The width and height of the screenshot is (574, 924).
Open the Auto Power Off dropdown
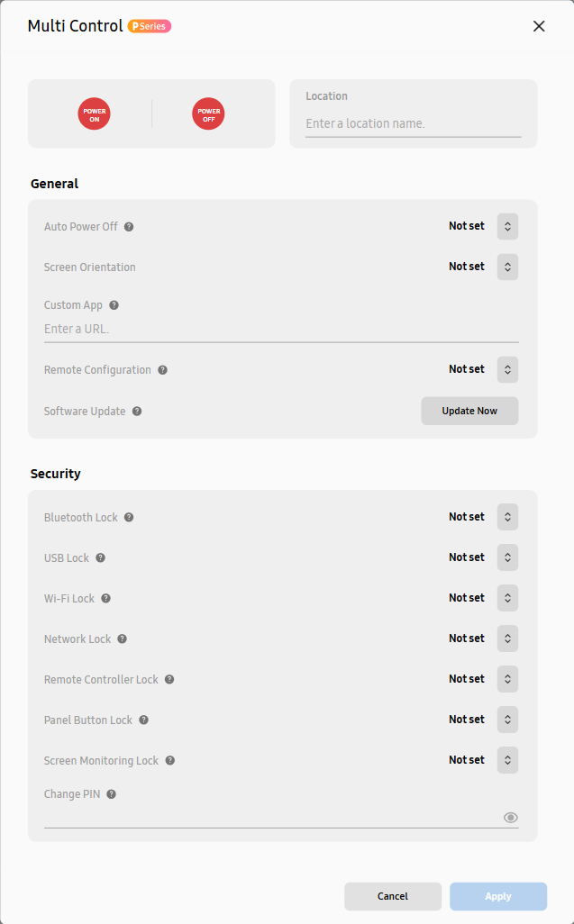coord(507,227)
